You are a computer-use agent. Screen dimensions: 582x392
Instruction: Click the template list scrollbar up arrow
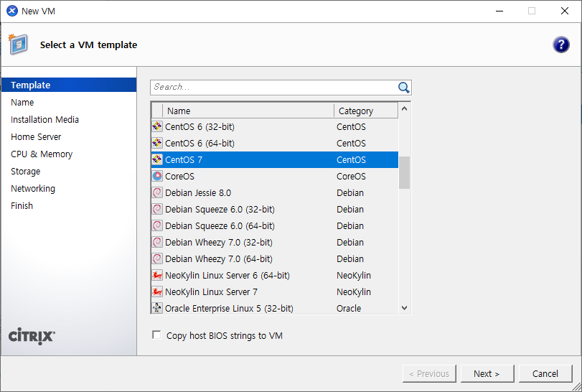tap(405, 108)
